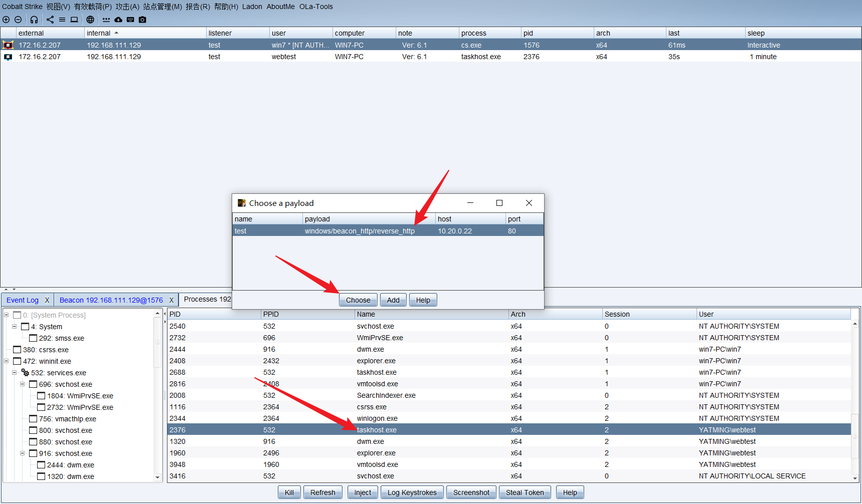
Task: Select the SearchIndexer.exe process row
Action: 509,395
